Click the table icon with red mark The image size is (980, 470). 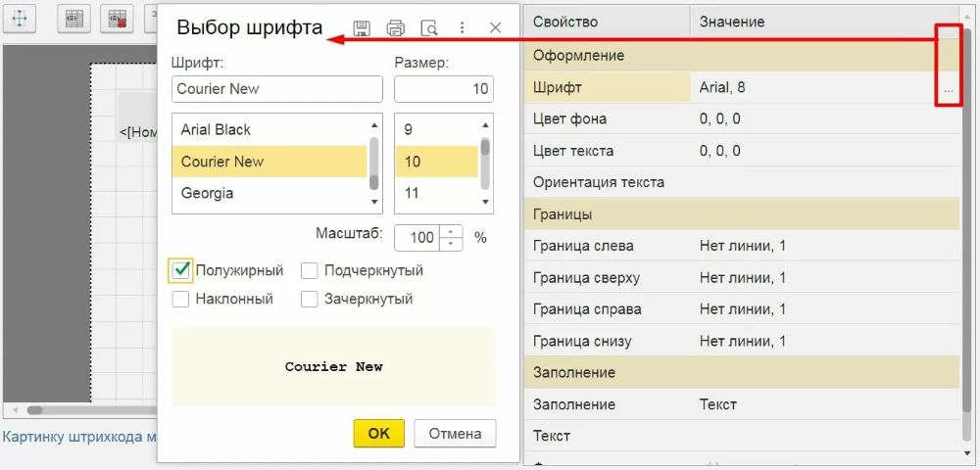click(x=118, y=20)
